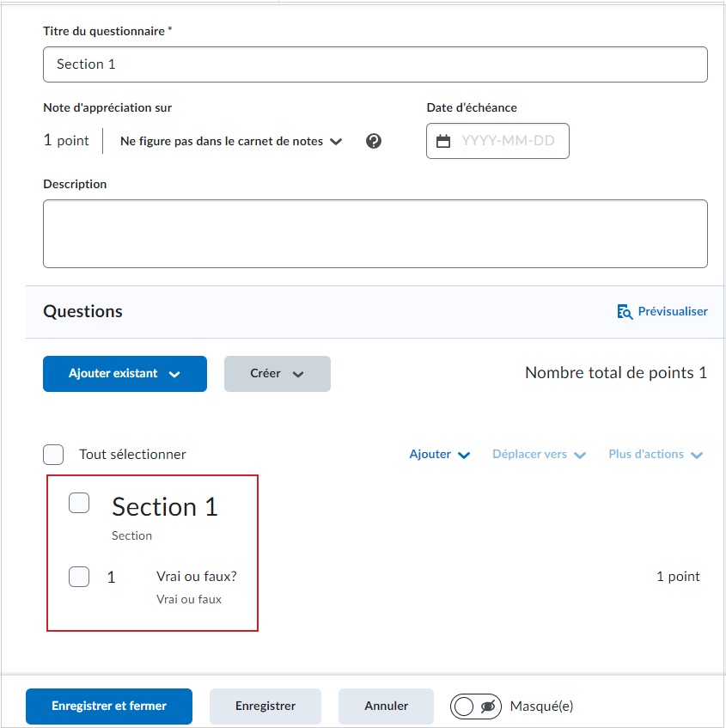The width and height of the screenshot is (726, 728).
Task: Click the hidden eye icon in visibility toggle
Action: click(488, 707)
